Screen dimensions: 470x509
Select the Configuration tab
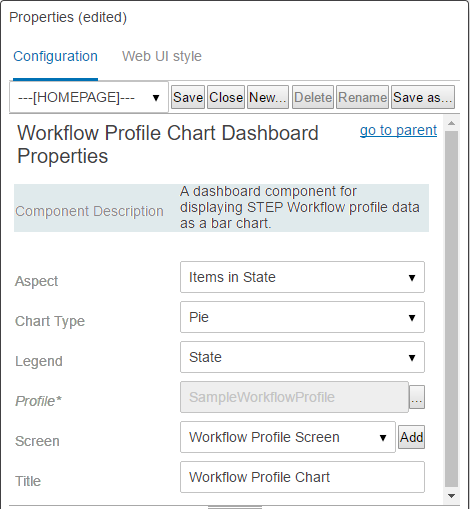pyautogui.click(x=55, y=56)
